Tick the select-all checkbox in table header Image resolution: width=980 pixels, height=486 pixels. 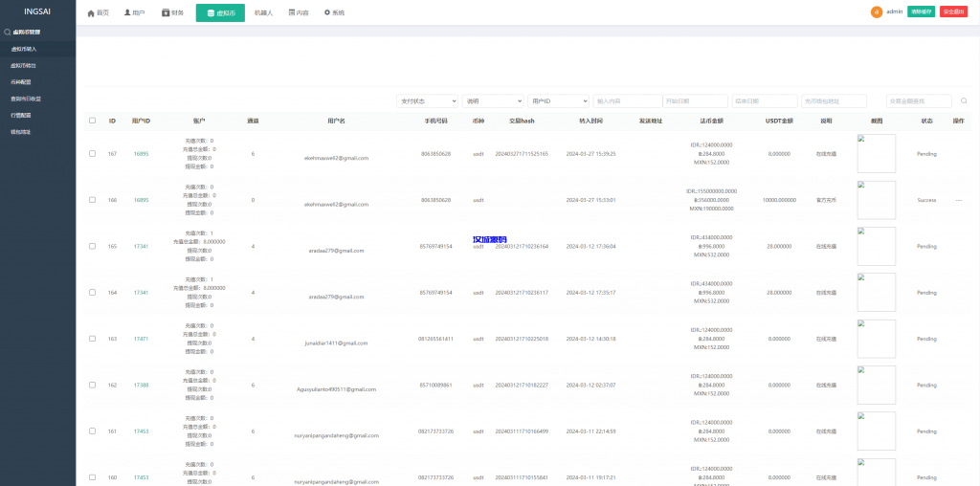pyautogui.click(x=93, y=121)
